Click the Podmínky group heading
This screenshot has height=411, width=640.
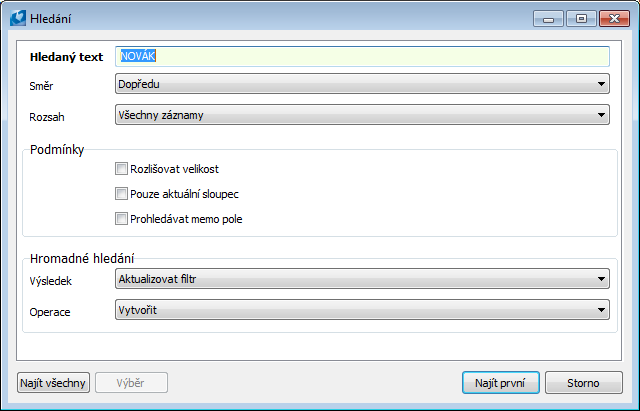57,149
